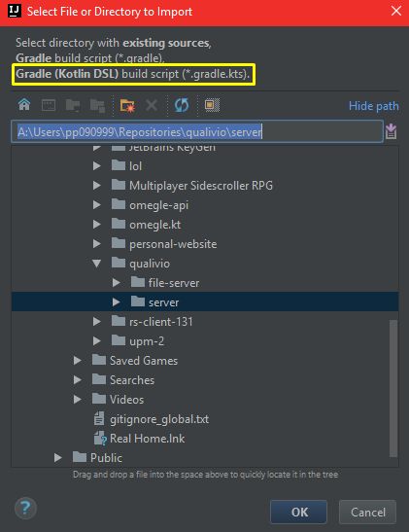Click the lol folder icon
409x532 pixels.
click(119, 165)
